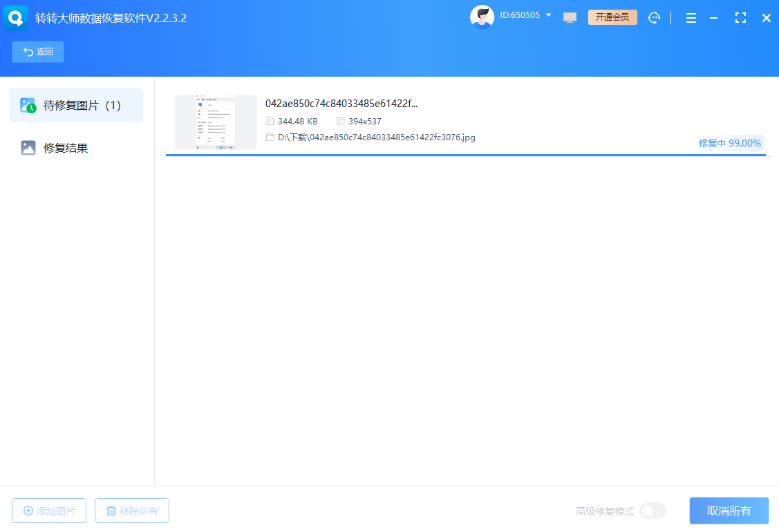Open the hamburger menu icon
This screenshot has width=779, height=532.
[691, 18]
